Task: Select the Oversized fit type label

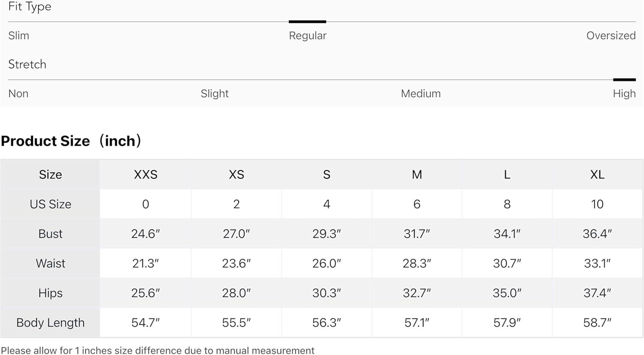Action: tap(611, 36)
